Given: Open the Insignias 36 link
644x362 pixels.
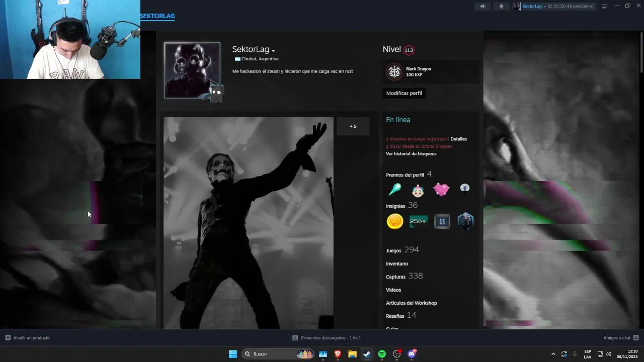Looking at the screenshot, I should pyautogui.click(x=401, y=206).
